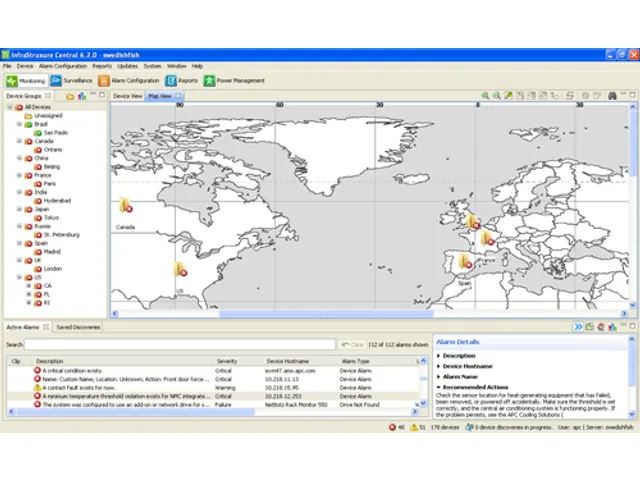640x480 pixels.
Task: Click the Clear search button
Action: tap(352, 344)
